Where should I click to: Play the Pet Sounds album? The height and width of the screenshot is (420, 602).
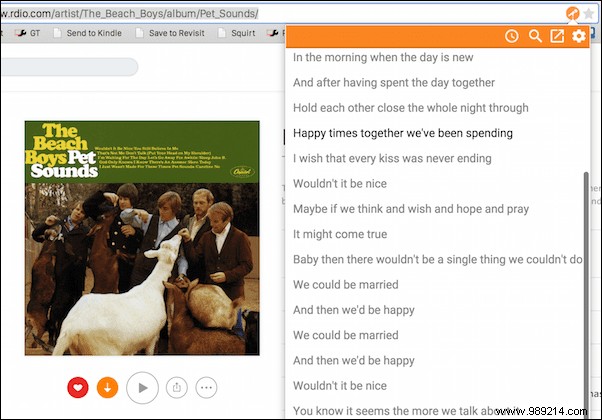[142, 388]
